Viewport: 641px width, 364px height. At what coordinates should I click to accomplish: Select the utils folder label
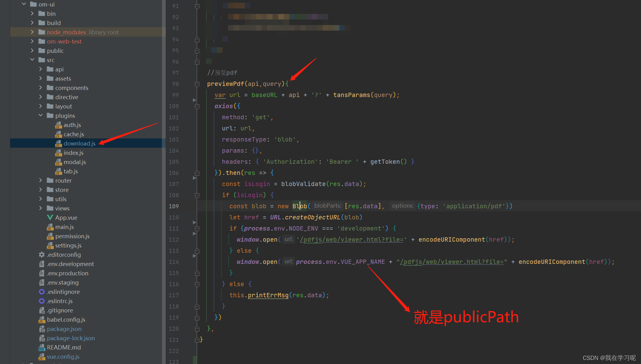coord(61,199)
